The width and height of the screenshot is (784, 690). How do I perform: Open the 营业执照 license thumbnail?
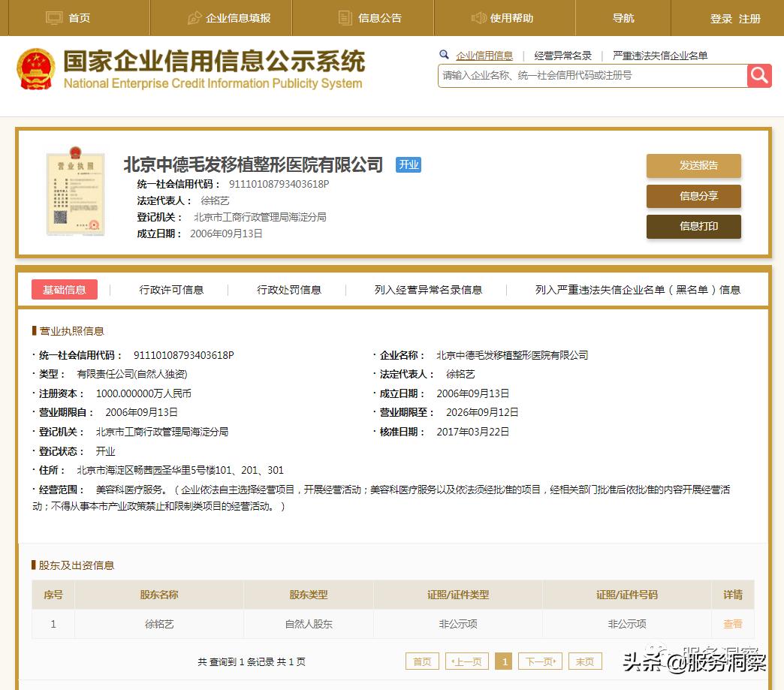pos(74,189)
